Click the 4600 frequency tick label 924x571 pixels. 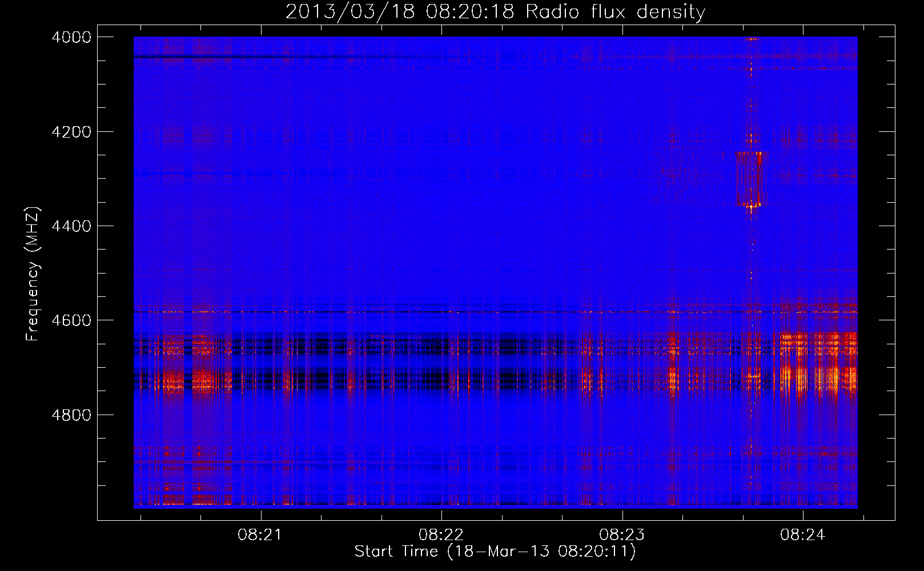(71, 320)
